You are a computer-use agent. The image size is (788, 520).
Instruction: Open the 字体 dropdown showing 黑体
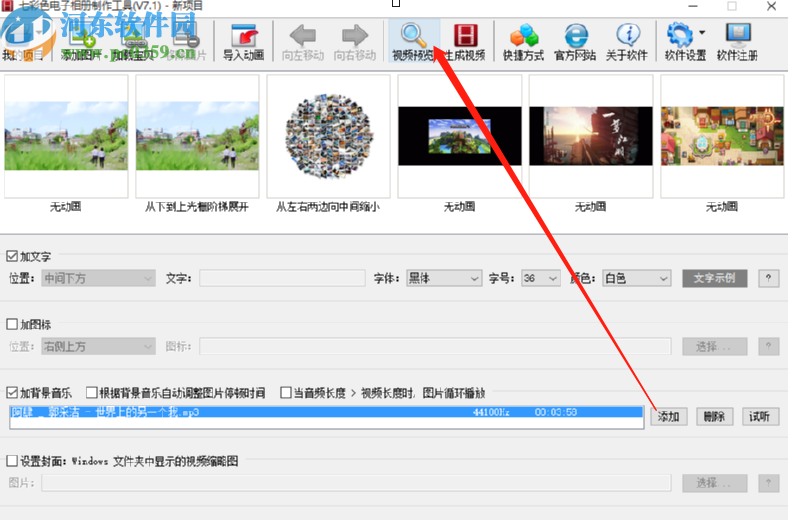444,278
